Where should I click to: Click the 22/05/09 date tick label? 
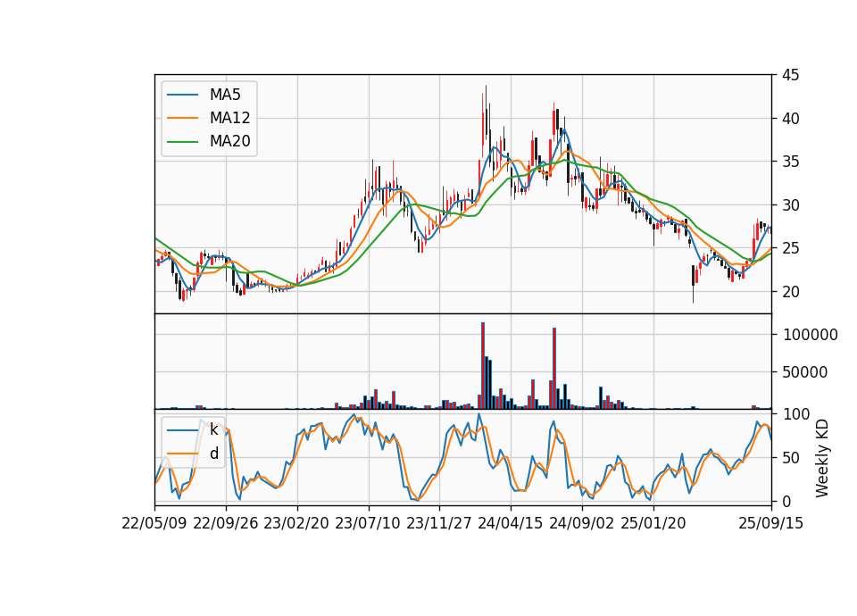154,523
